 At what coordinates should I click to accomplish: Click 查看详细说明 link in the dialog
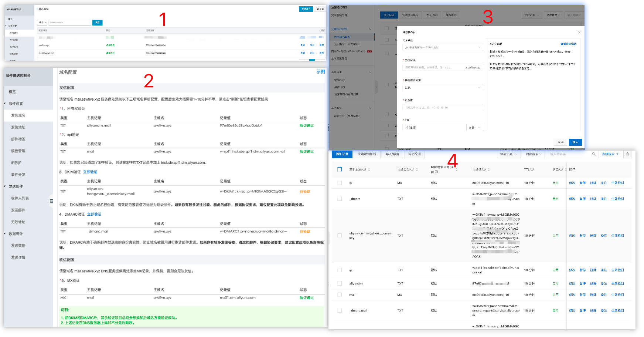point(568,44)
